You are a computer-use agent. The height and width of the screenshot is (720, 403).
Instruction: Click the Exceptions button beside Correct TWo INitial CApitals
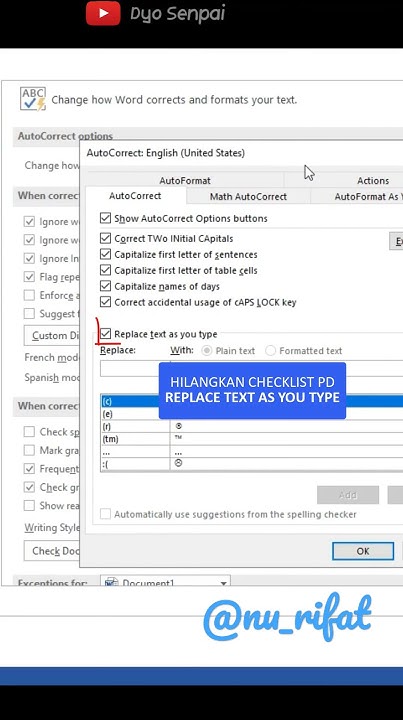[x=396, y=241]
